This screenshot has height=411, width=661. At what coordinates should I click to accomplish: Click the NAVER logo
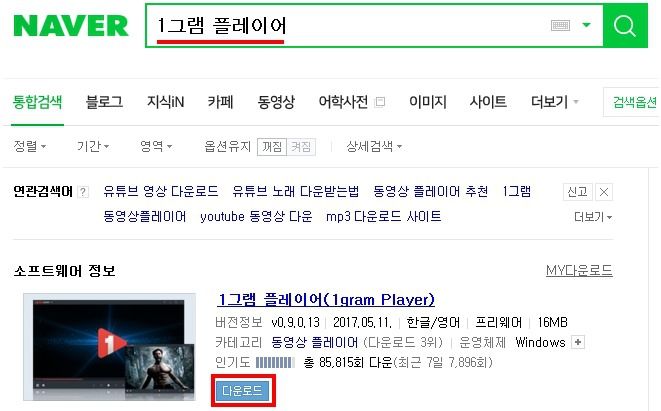pos(71,26)
